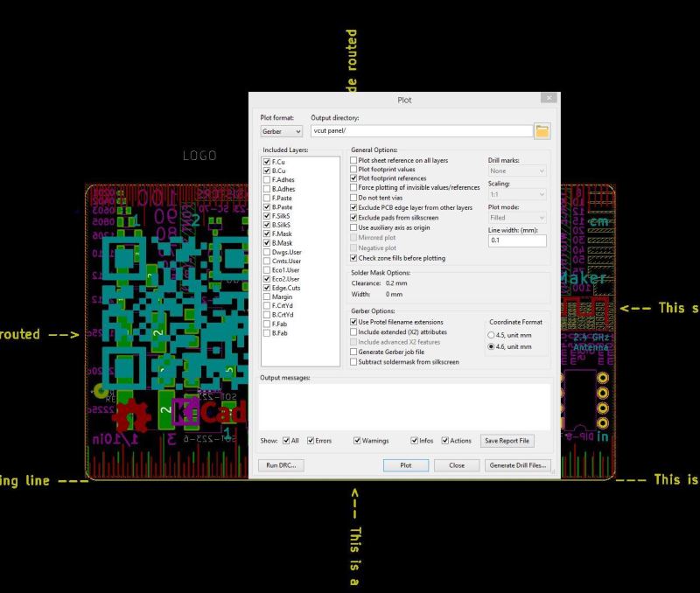Check Generate Gerber job file
700x593 pixels.
tap(353, 352)
